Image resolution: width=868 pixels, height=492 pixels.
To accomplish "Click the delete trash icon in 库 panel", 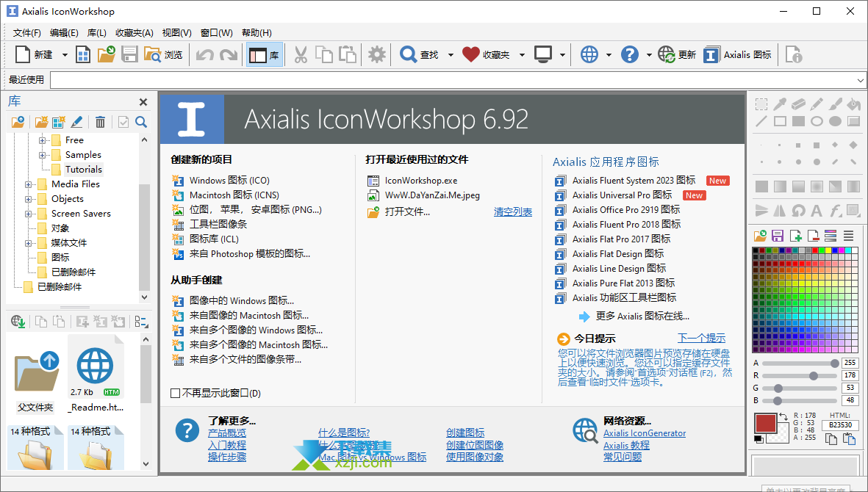I will click(x=100, y=122).
